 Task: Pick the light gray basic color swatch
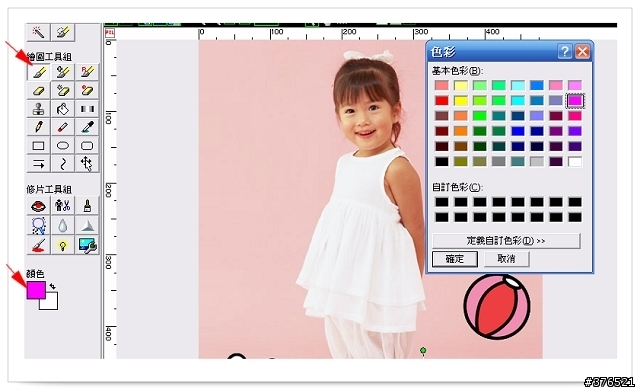537,162
